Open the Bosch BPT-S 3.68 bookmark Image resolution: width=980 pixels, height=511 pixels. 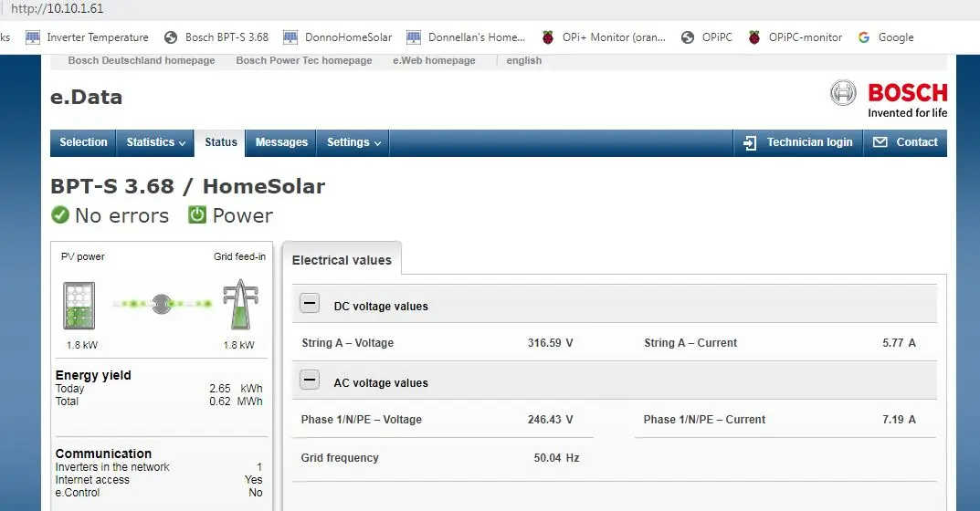[216, 37]
